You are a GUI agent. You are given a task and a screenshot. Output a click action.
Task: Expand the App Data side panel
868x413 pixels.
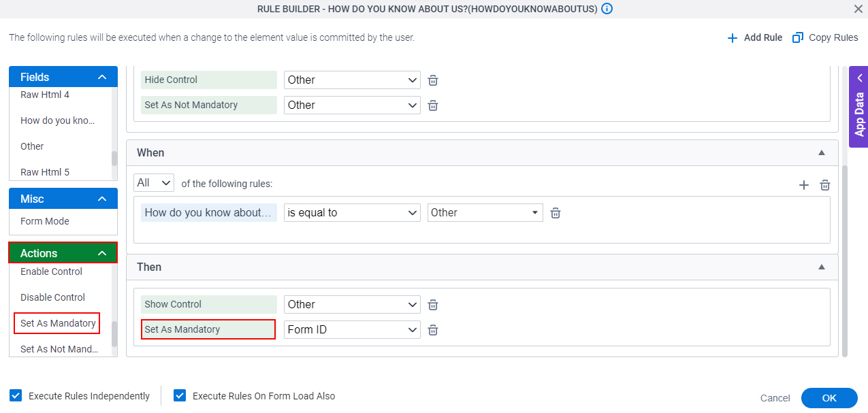tap(859, 107)
